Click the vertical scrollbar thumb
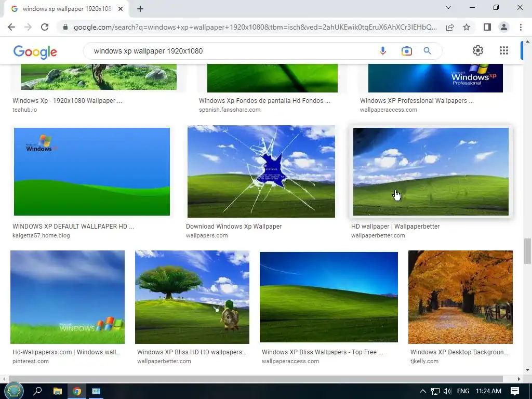Image resolution: width=532 pixels, height=399 pixels. pyautogui.click(x=527, y=251)
